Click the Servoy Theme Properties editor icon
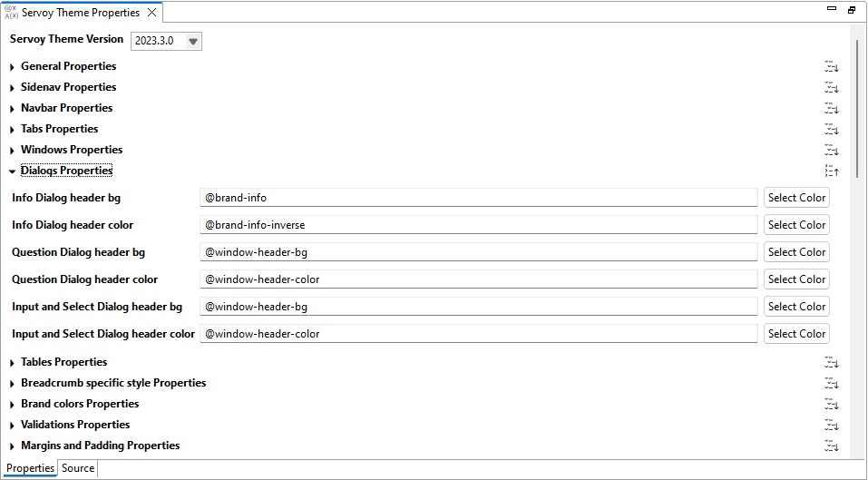Screen dimensions: 868x480 pos(12,13)
